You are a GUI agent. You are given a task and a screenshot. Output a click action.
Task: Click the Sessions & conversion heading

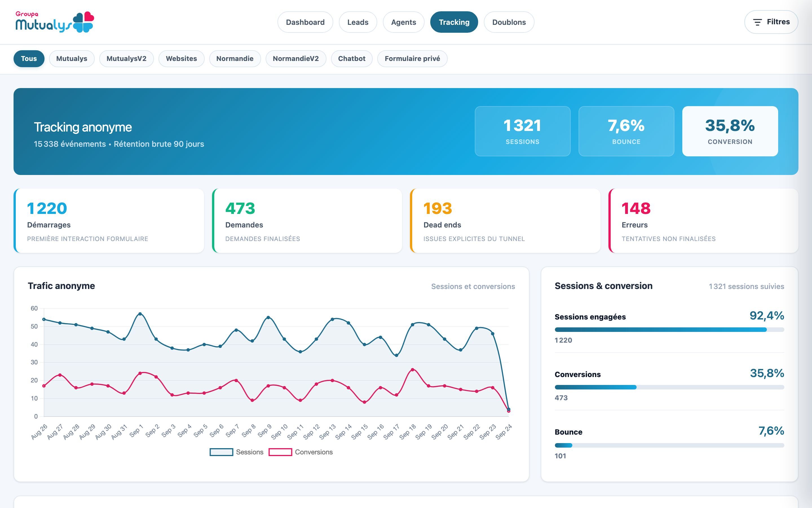click(x=603, y=286)
